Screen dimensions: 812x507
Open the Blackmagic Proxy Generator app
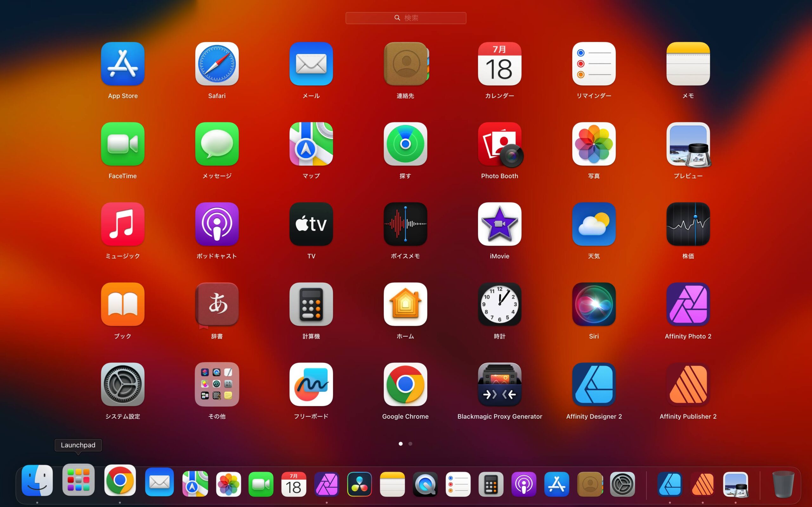499,384
